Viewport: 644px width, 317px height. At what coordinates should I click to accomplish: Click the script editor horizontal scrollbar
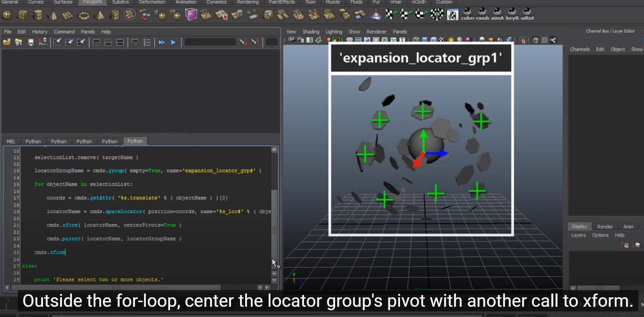coord(116,287)
